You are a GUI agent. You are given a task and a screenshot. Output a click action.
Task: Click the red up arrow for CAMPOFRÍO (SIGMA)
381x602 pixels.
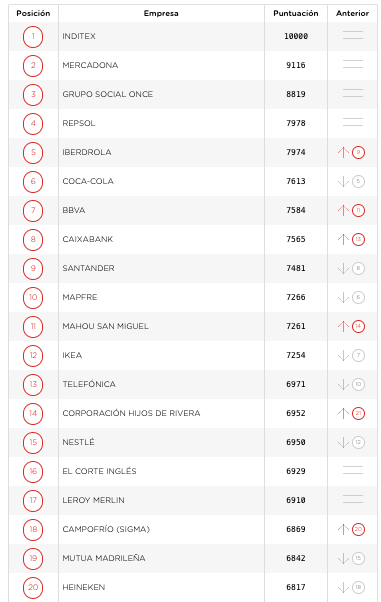click(343, 529)
